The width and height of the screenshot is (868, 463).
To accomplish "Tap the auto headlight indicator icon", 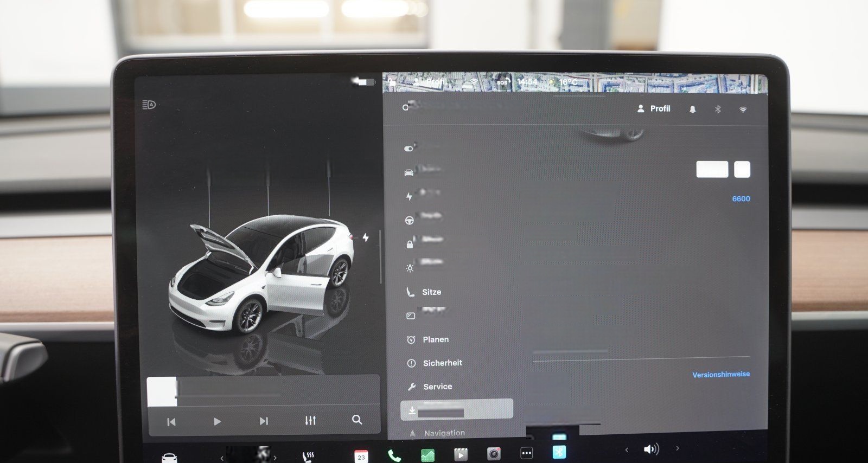I will click(x=149, y=105).
